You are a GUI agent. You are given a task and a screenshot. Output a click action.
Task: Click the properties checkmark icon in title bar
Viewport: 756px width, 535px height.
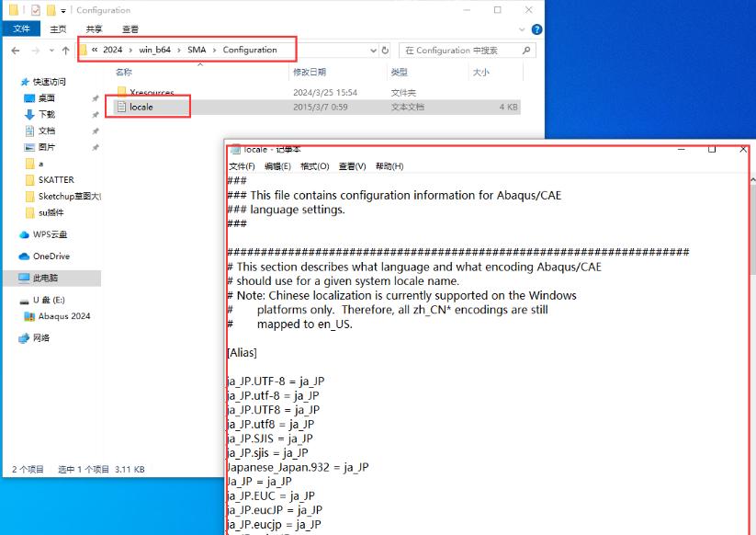point(36,9)
